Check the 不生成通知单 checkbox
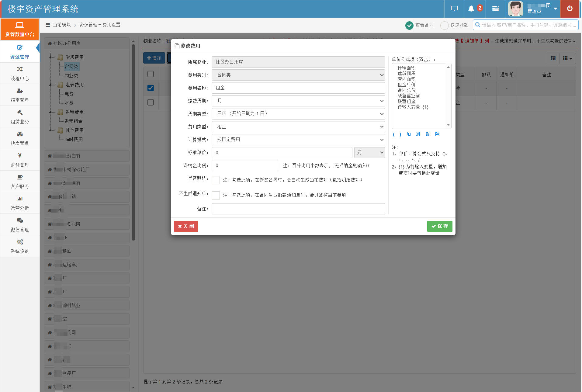 point(216,195)
